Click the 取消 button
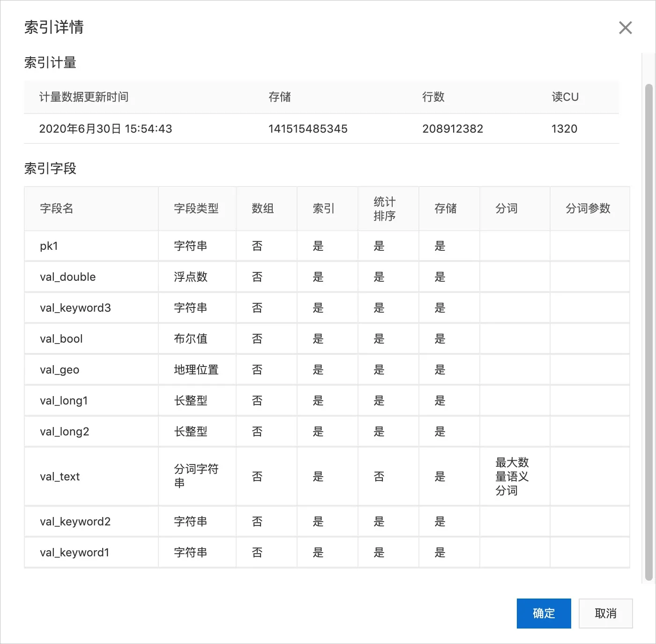This screenshot has height=644, width=656. (x=605, y=613)
